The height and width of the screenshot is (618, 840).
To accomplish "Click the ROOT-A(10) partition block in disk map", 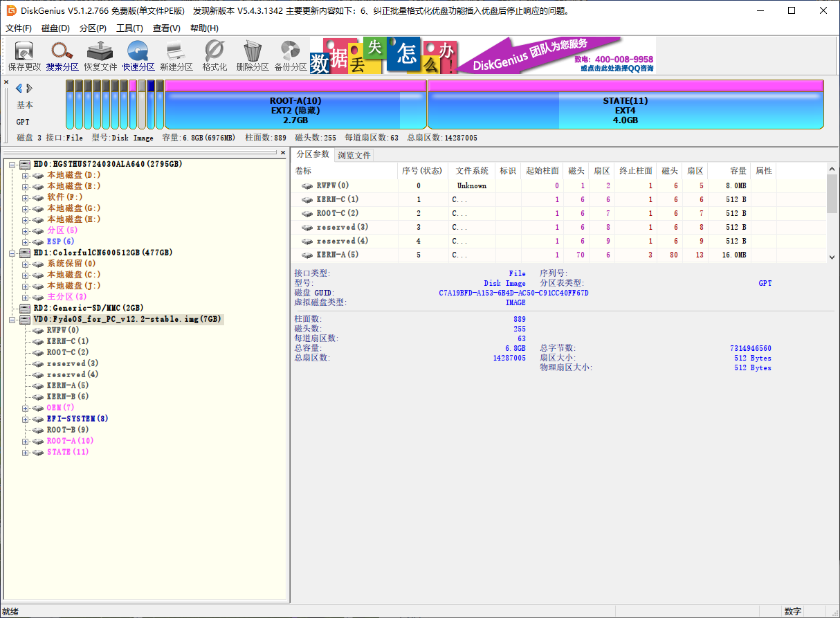I will (295, 104).
